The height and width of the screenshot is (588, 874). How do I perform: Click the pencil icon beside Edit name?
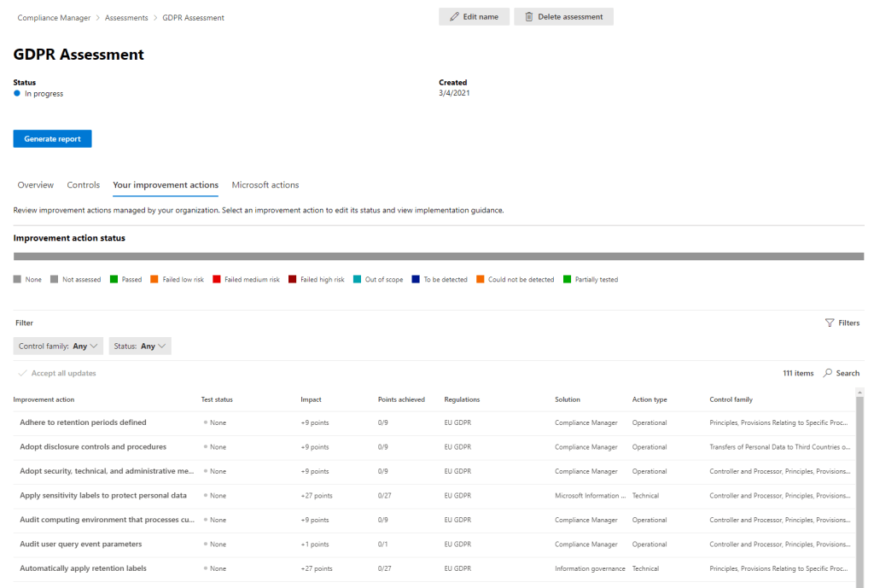[x=454, y=17]
